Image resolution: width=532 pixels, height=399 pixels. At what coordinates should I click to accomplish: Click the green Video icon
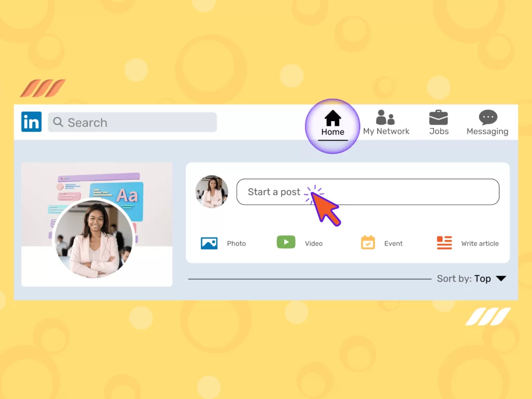(x=286, y=242)
